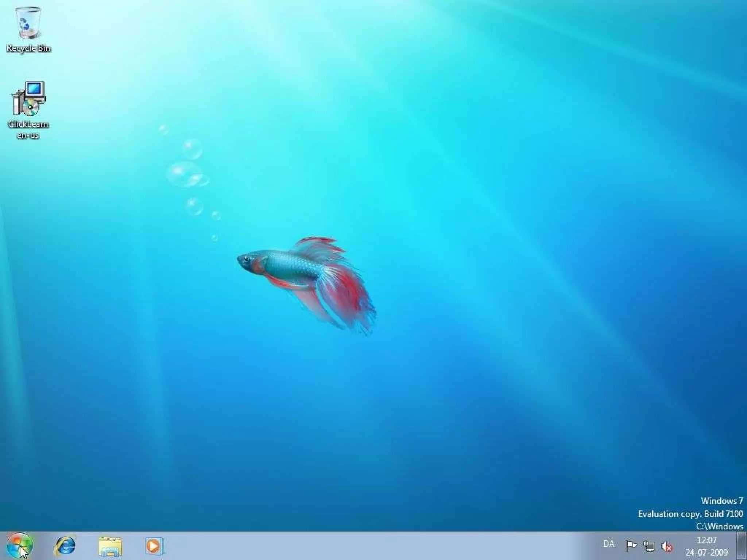747x560 pixels.
Task: Select the ClickLearn en-us installer icon
Action: (28, 98)
